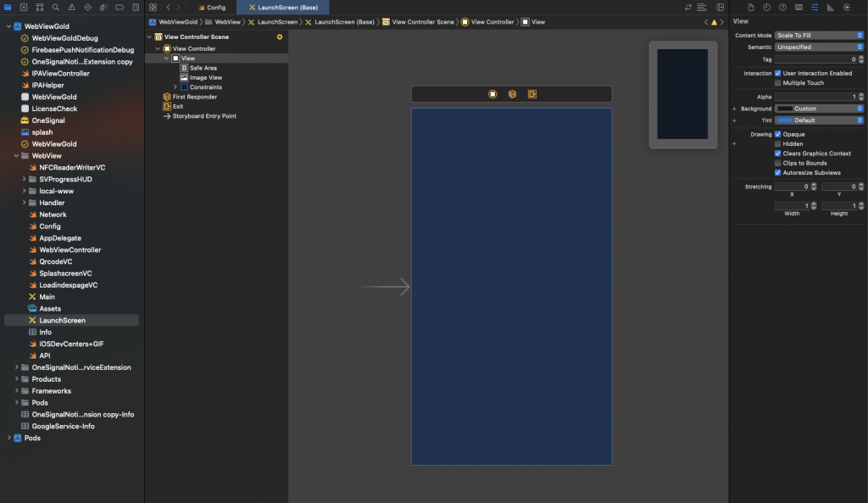The image size is (868, 503).
Task: Open the Attributes inspector
Action: point(815,8)
